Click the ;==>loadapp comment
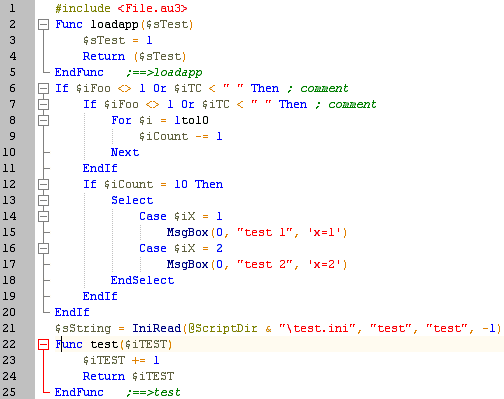The height and width of the screenshot is (399, 504). (164, 72)
